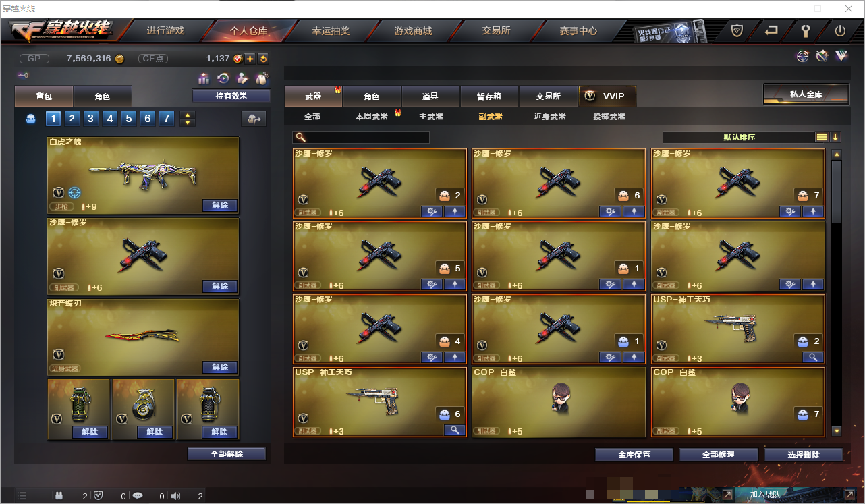Click the weapon search input field

(x=361, y=137)
